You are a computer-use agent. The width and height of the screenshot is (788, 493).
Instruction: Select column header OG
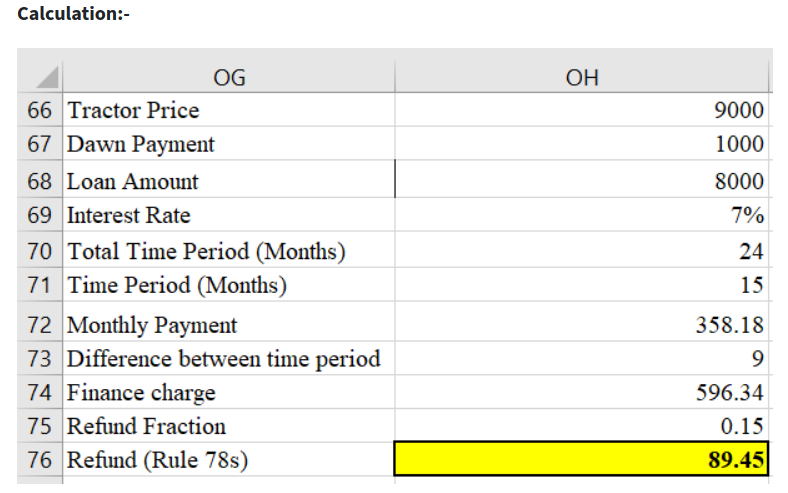point(229,78)
